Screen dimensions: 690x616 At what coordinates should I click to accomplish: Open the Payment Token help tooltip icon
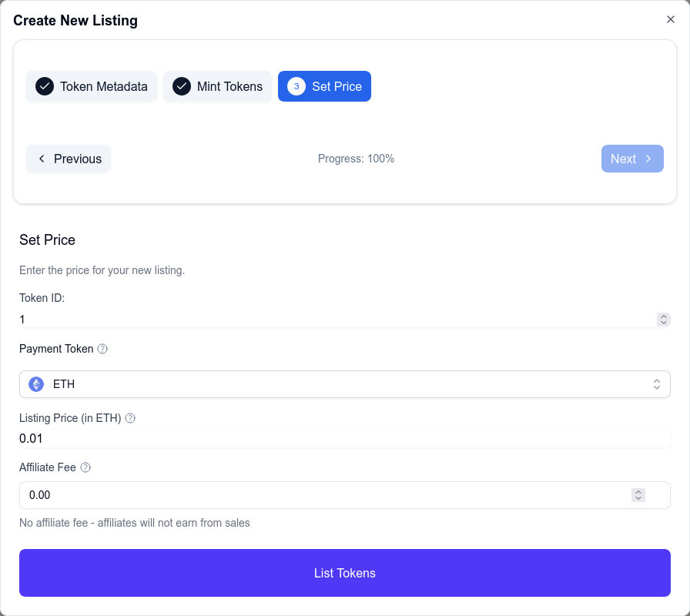click(x=102, y=349)
